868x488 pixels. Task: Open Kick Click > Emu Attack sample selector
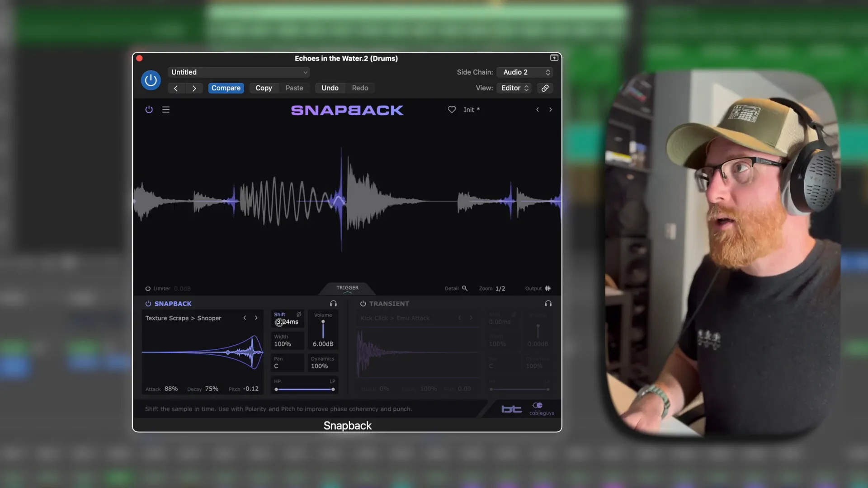point(395,319)
